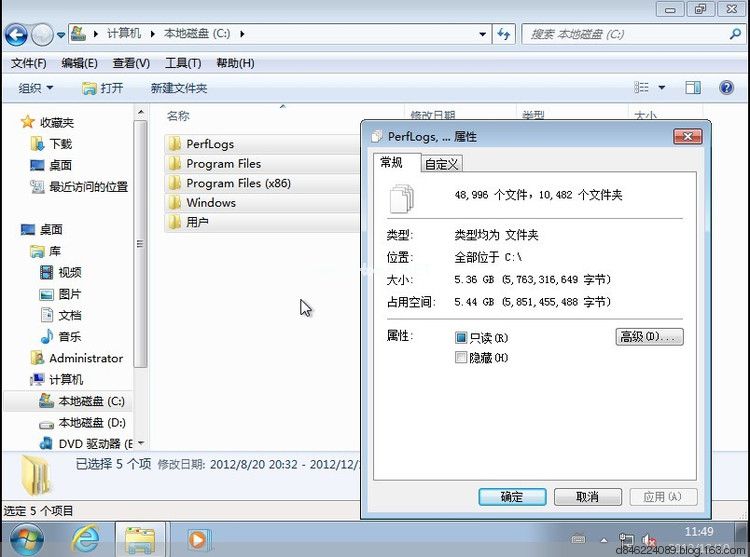Click the search box for 本地磁盘 (C:)
This screenshot has height=557, width=750.
(x=630, y=34)
